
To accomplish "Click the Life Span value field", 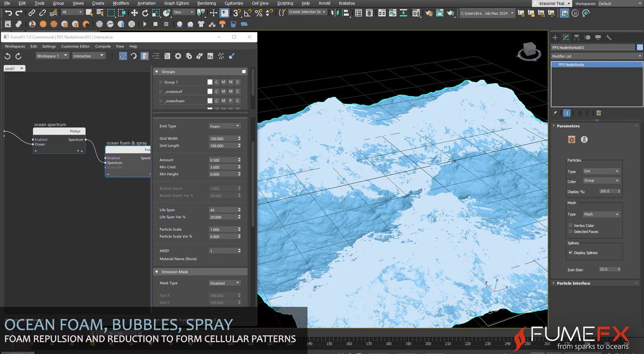I will [x=222, y=210].
